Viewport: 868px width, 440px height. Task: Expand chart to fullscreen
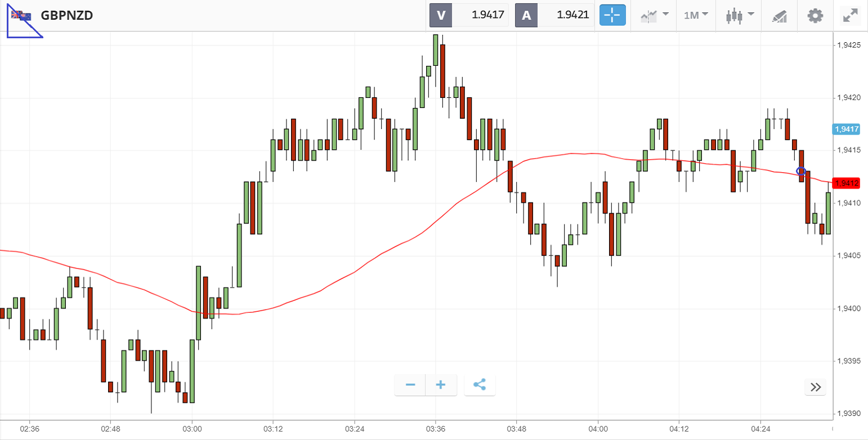pos(849,15)
